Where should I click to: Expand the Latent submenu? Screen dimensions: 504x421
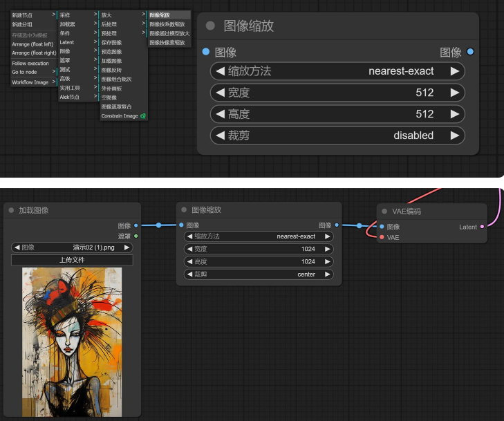click(78, 42)
